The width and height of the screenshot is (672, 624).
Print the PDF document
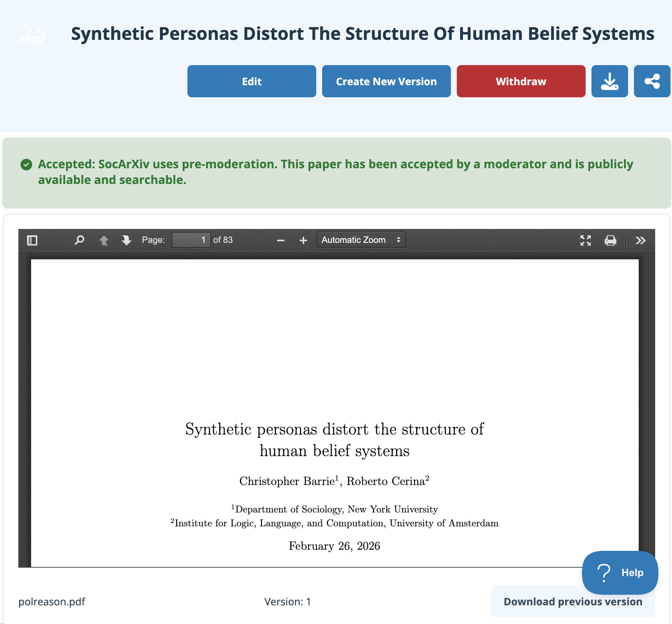(610, 240)
